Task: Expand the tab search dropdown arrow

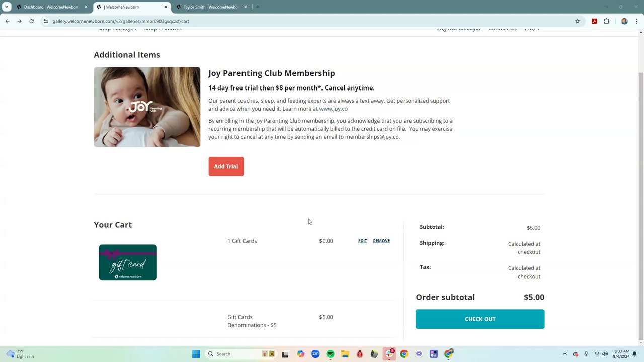Action: pyautogui.click(x=7, y=7)
